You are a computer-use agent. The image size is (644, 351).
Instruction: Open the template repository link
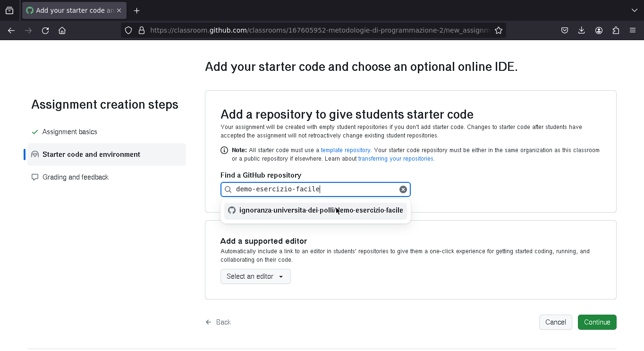tap(346, 150)
